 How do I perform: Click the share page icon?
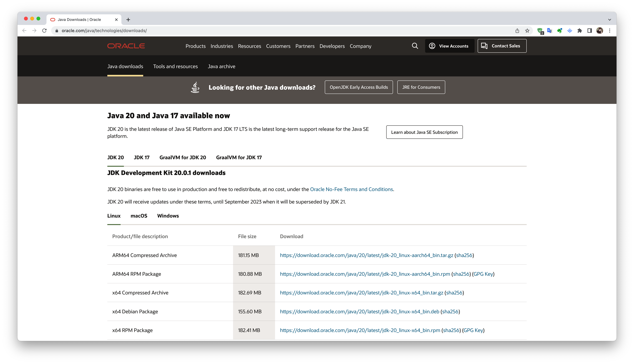[517, 31]
